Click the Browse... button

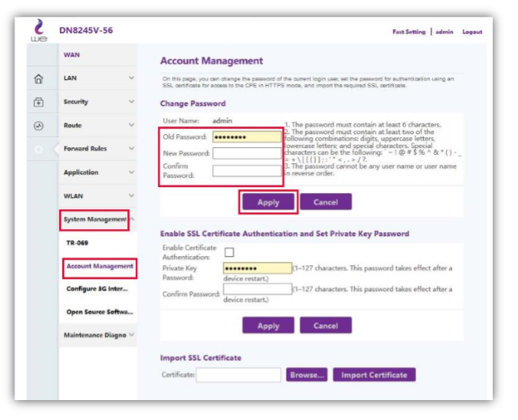point(307,375)
